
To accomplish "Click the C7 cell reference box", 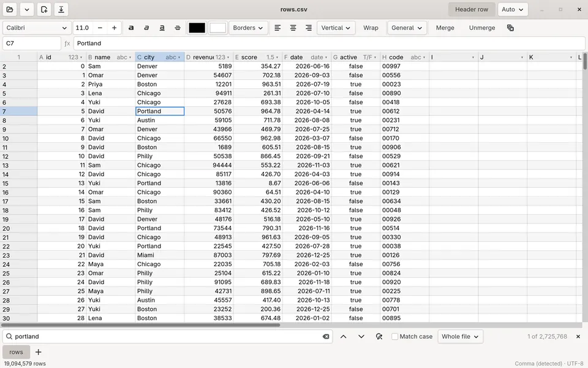I will point(32,43).
